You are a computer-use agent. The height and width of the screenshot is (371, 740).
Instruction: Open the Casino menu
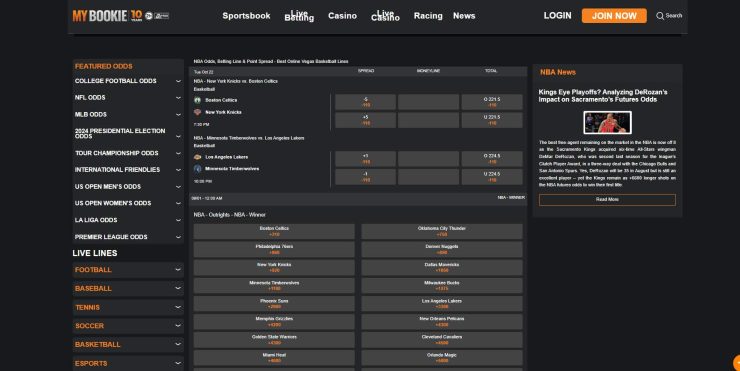coord(343,16)
